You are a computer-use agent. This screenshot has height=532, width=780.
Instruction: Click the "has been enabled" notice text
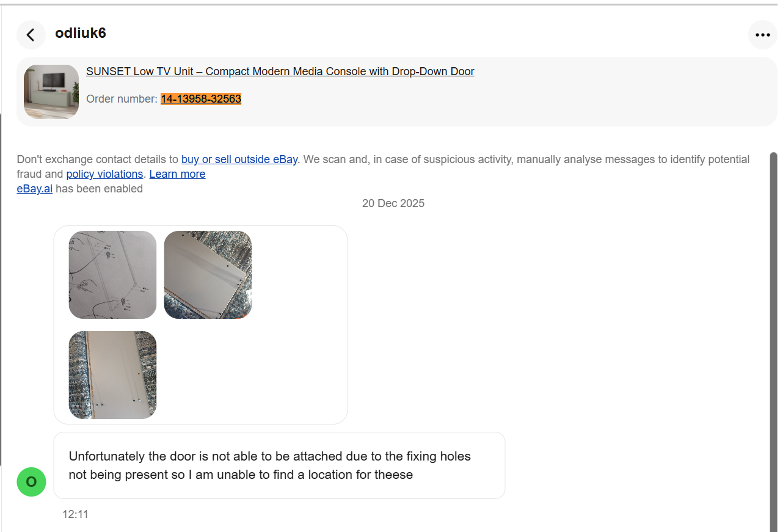click(99, 189)
